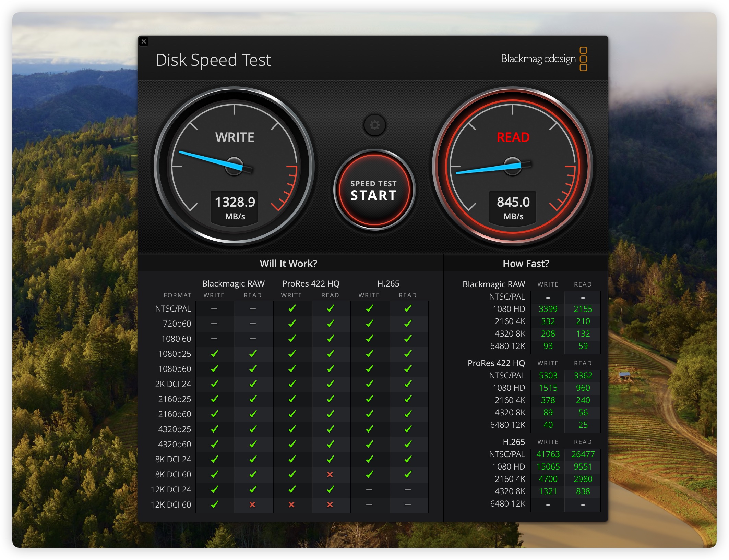Viewport: 729px width, 560px height.
Task: Click green check for 1080i60 H.265 write
Action: (x=369, y=339)
